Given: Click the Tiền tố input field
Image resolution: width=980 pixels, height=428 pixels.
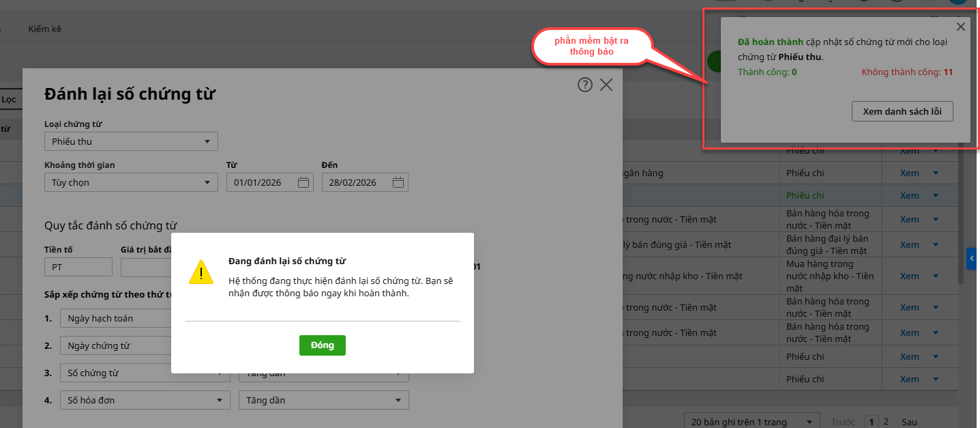Looking at the screenshot, I should (x=78, y=267).
